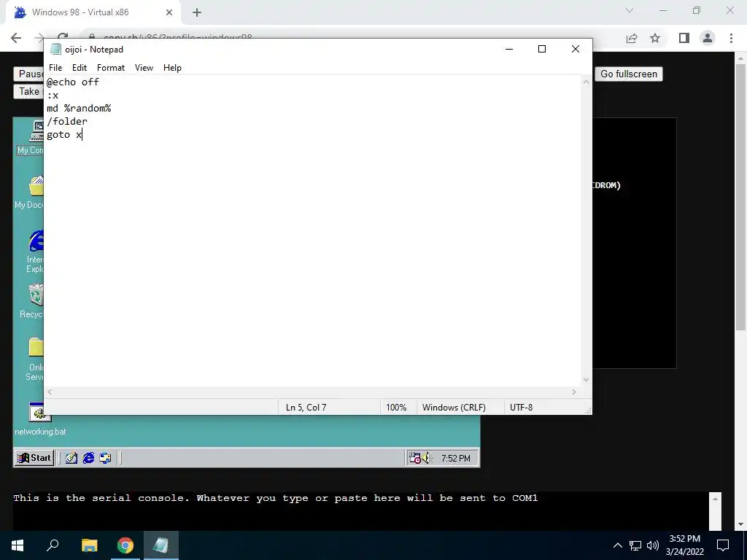Click Notepad horizontal scrollbar right arrow
Image resolution: width=747 pixels, height=560 pixels.
[574, 392]
